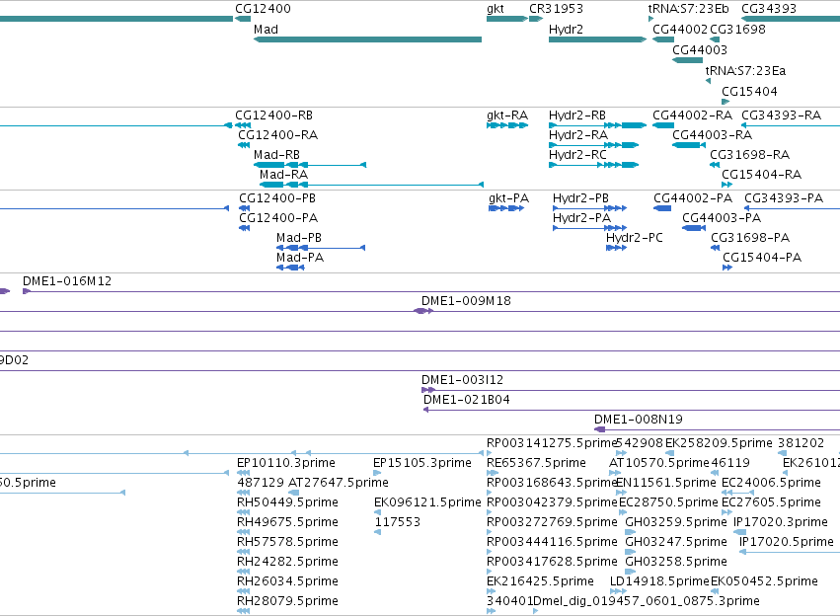Select the Hydr2-RB transcript label
Viewport: 840px width, 616px height.
577,115
